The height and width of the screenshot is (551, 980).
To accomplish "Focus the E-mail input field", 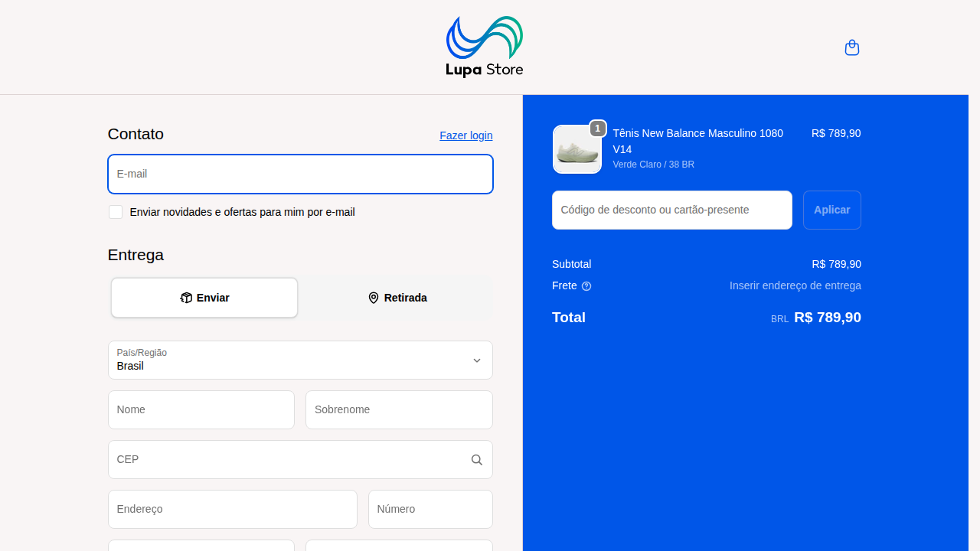I will tap(300, 174).
